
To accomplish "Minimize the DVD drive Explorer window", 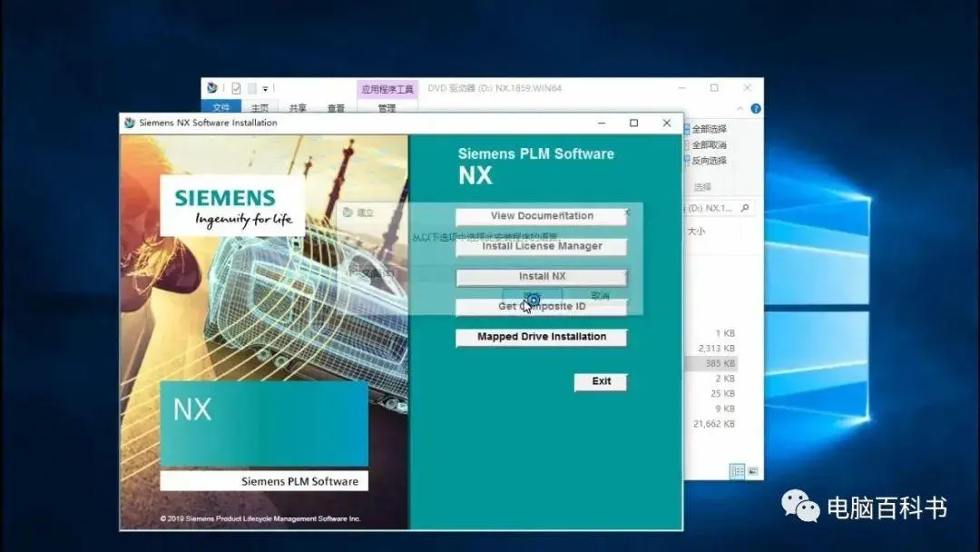I will tap(681, 88).
